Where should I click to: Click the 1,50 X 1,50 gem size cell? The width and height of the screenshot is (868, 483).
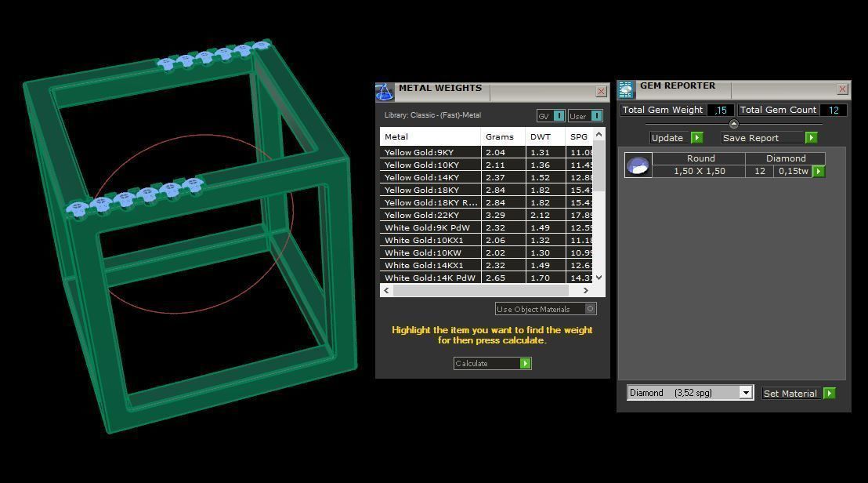tap(700, 171)
